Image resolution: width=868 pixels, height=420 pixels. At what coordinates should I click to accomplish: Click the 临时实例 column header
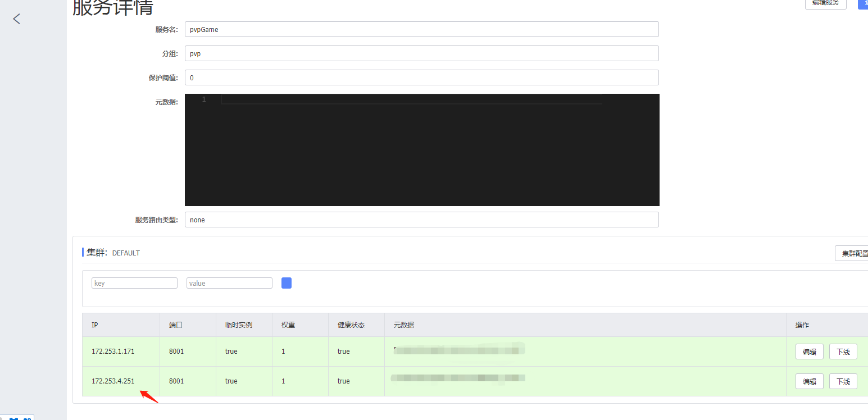tap(239, 325)
